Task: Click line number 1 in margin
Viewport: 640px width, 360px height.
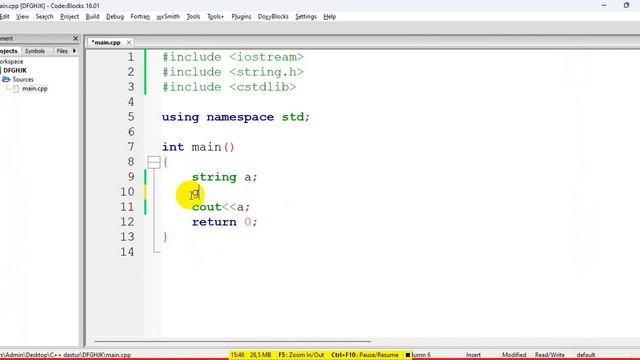Action: tap(131, 57)
